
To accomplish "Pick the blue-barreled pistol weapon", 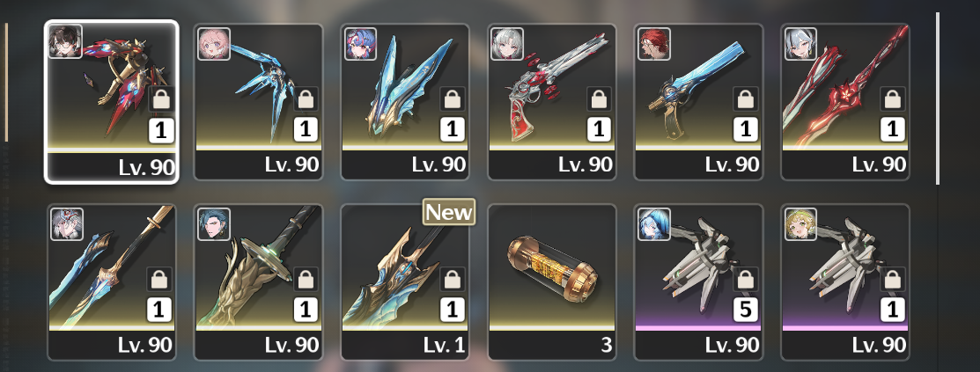I will coord(699,102).
